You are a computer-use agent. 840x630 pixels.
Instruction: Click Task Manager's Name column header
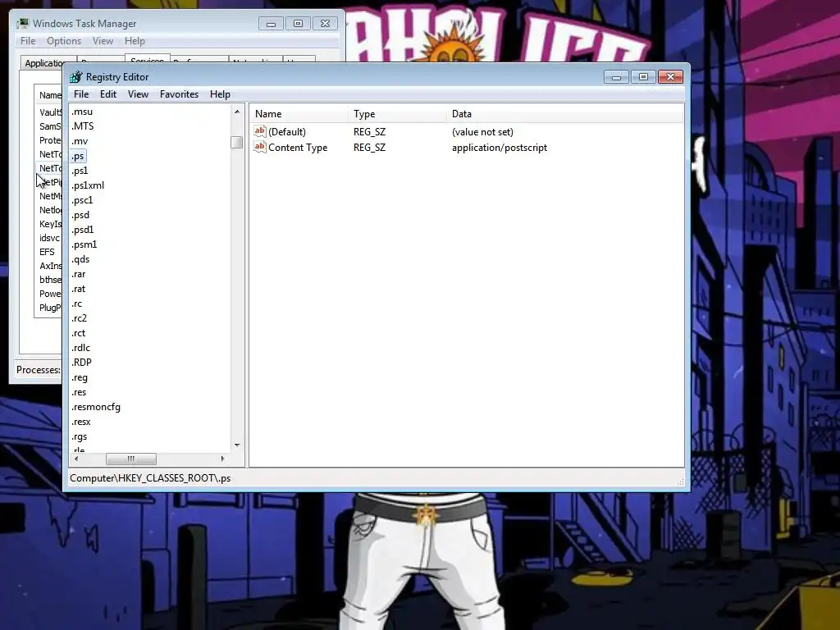click(50, 95)
